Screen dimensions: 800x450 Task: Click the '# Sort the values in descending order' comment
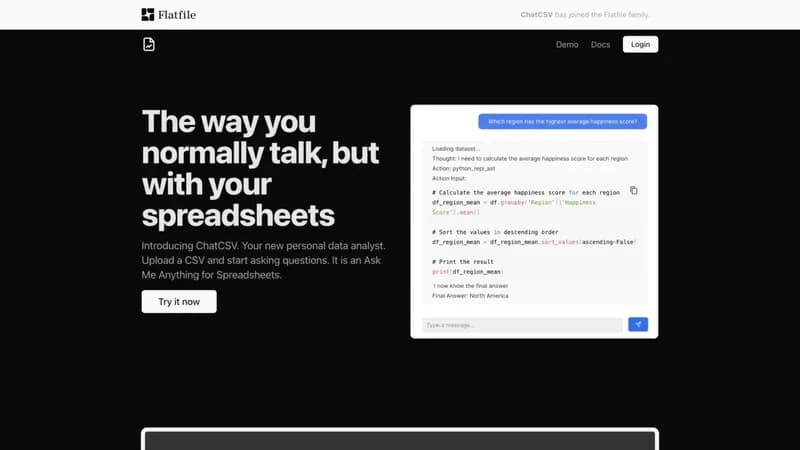click(495, 232)
